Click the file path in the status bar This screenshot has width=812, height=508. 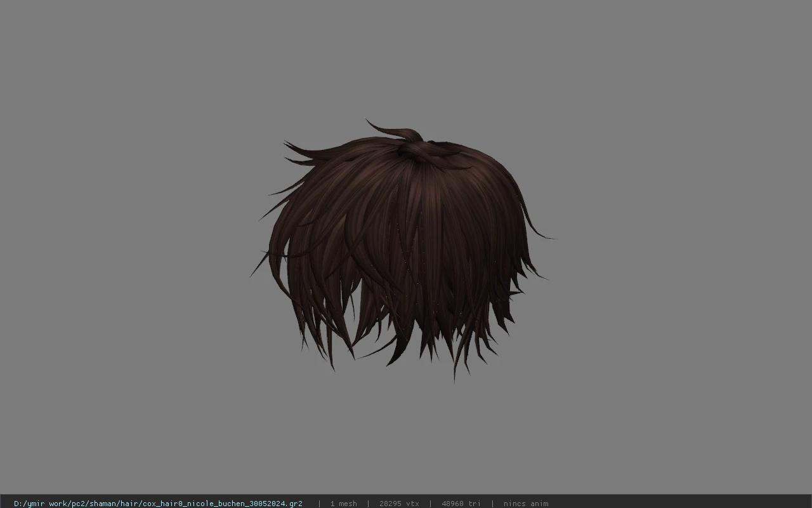click(x=158, y=504)
